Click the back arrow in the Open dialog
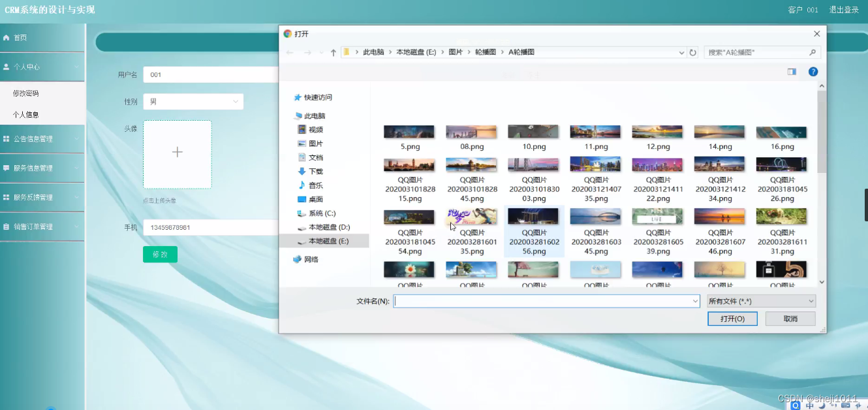 (x=291, y=53)
